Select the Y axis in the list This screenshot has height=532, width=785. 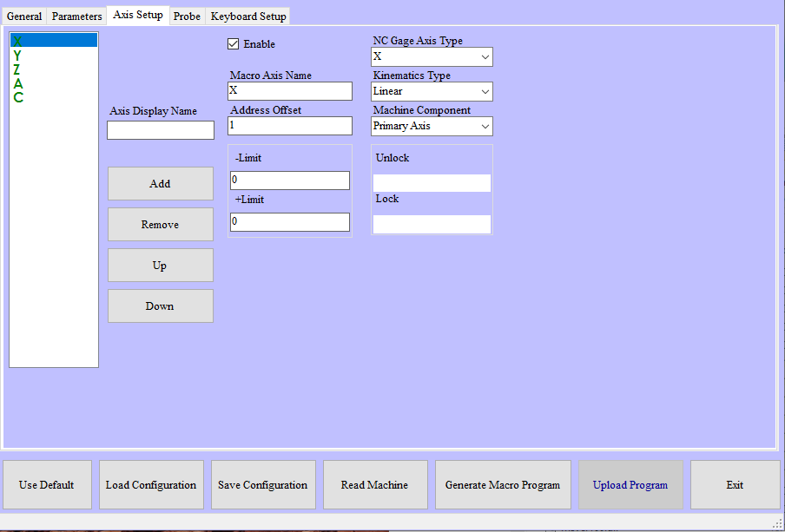17,56
